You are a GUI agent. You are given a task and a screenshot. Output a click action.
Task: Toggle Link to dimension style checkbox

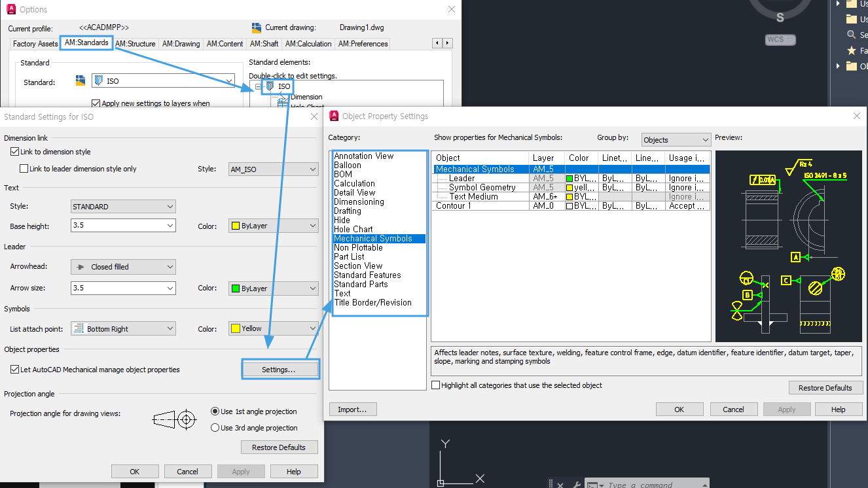pyautogui.click(x=15, y=152)
